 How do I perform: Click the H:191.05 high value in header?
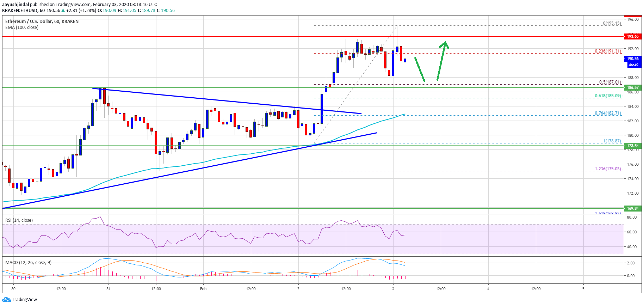pyautogui.click(x=127, y=11)
